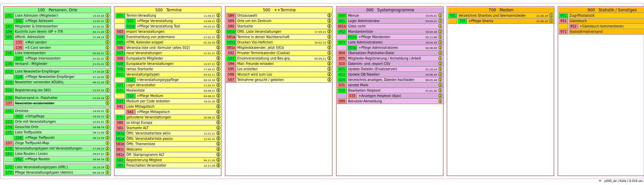The image size is (644, 185).
Task: Open Zugriffsstatistik entry
Action: (x=582, y=16)
